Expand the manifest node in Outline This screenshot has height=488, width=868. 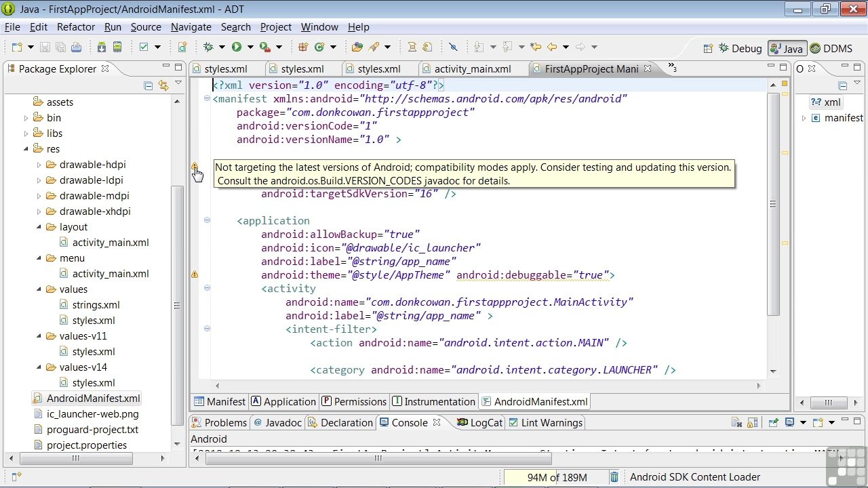click(x=804, y=118)
